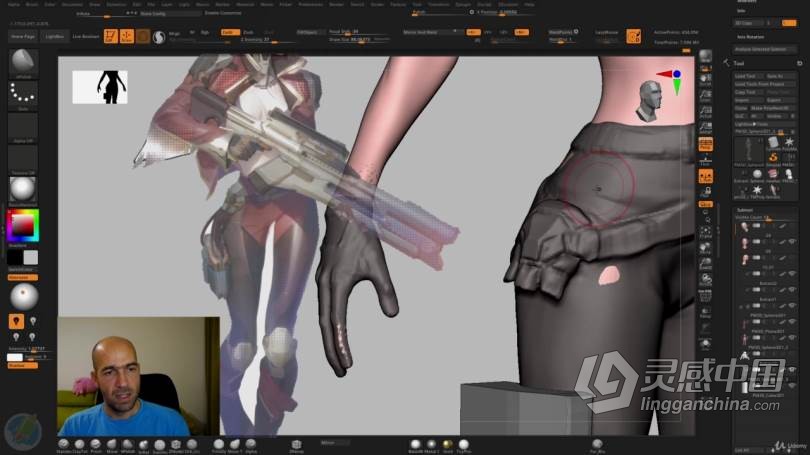Click the head camera view gizmo
This screenshot has height=455, width=810.
[648, 101]
